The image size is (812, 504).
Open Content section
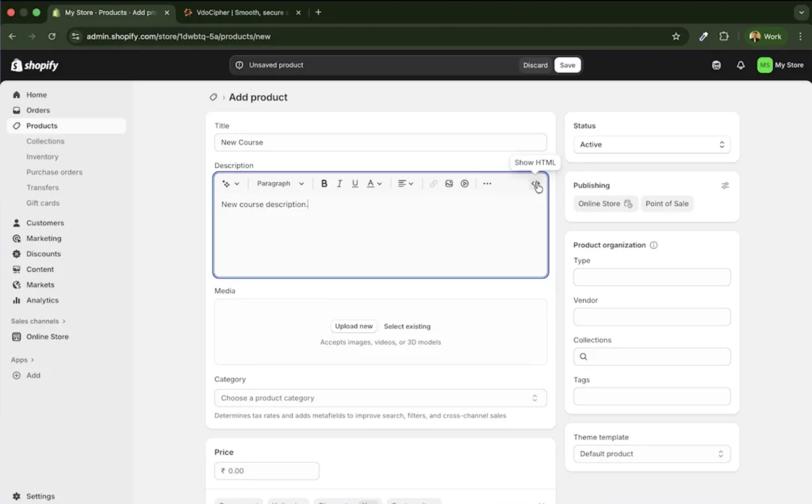tap(67, 269)
